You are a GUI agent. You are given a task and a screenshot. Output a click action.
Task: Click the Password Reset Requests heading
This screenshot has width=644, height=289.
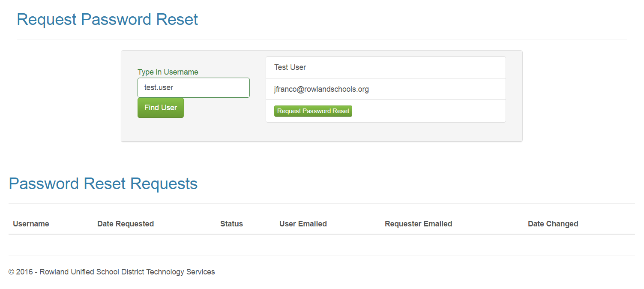[103, 184]
